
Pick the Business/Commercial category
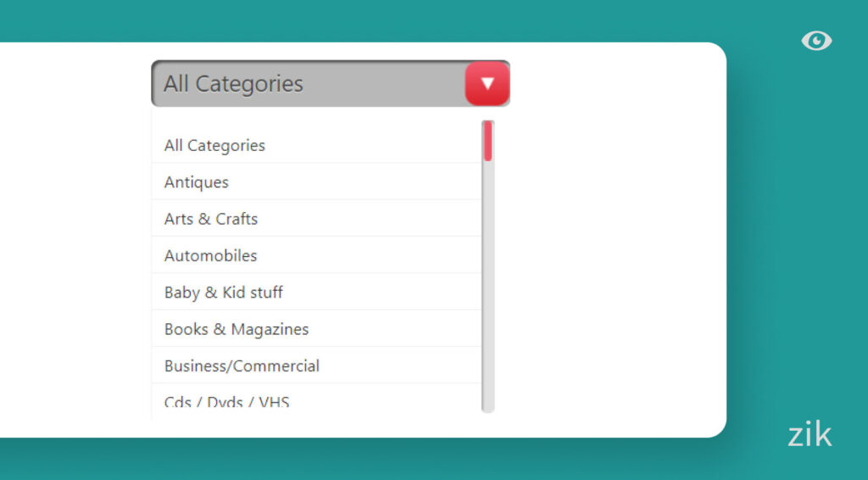coord(242,366)
